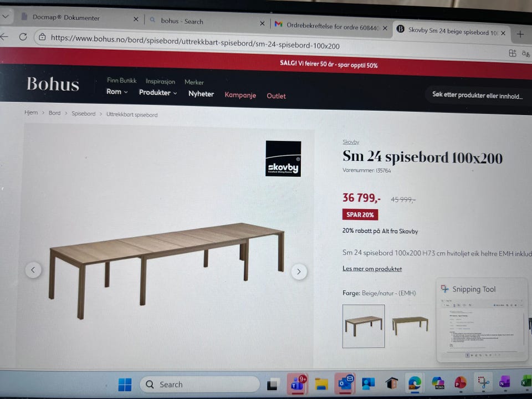Show next product image with right arrow

point(299,272)
